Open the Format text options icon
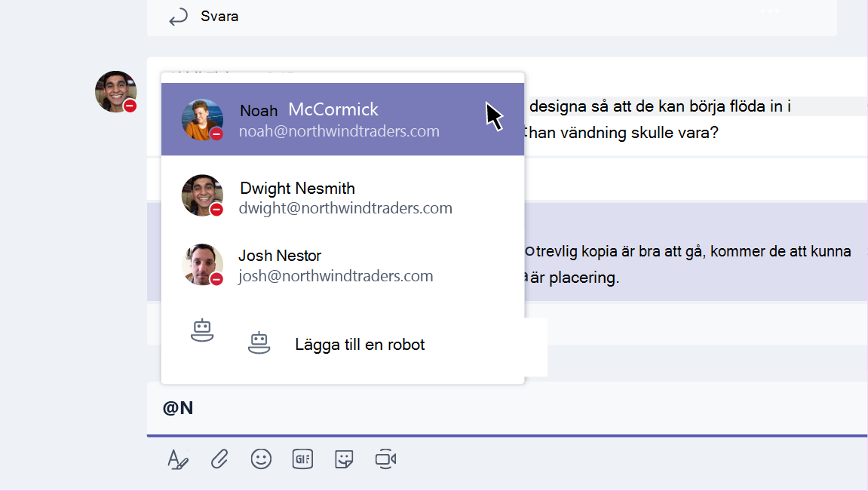This screenshot has width=868, height=491. 178,459
